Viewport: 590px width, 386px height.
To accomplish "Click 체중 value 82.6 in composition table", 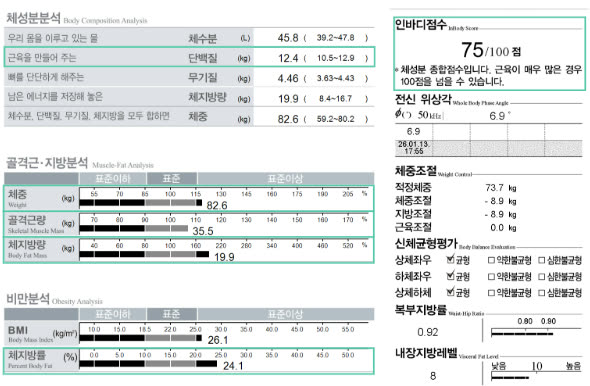I will pos(288,119).
